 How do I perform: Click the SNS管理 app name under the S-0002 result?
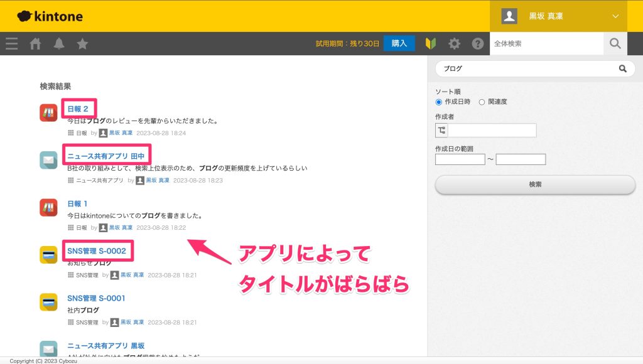(87, 275)
